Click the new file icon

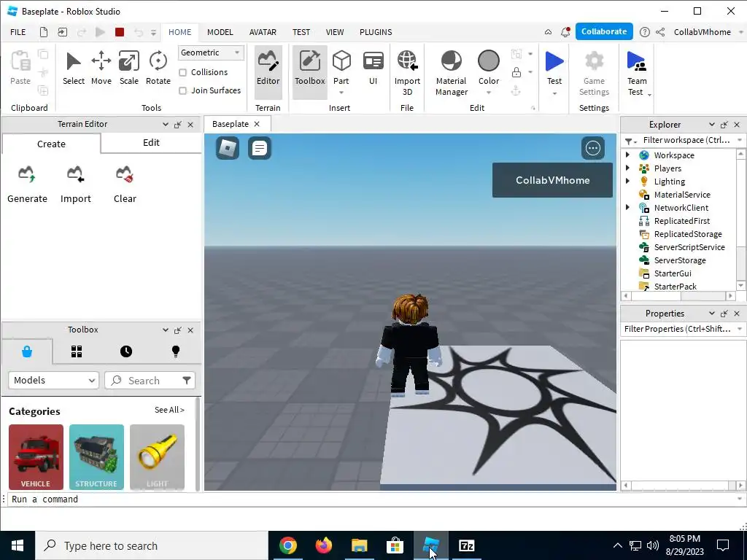[43, 32]
